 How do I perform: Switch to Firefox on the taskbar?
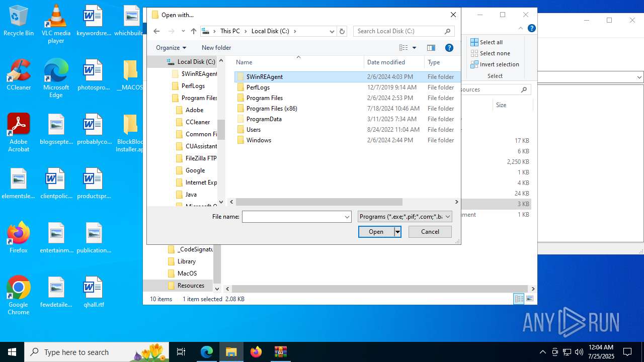[256, 352]
